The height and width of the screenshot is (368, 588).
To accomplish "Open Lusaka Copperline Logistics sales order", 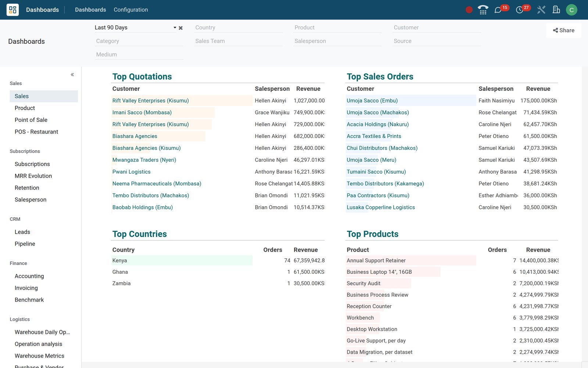I will point(381,207).
